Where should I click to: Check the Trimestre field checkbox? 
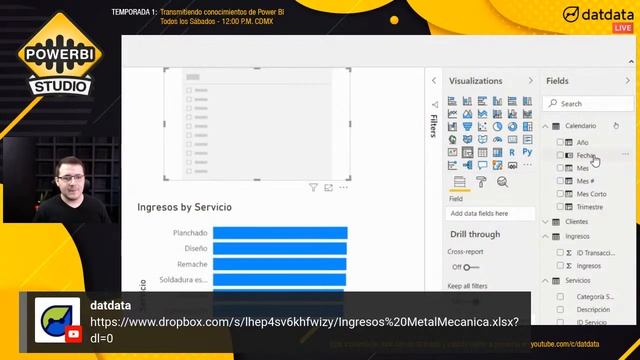click(560, 207)
